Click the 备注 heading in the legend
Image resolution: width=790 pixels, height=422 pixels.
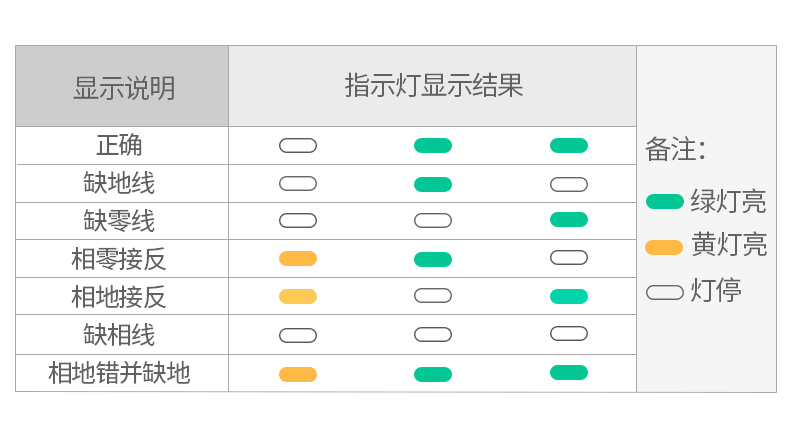tap(675, 150)
